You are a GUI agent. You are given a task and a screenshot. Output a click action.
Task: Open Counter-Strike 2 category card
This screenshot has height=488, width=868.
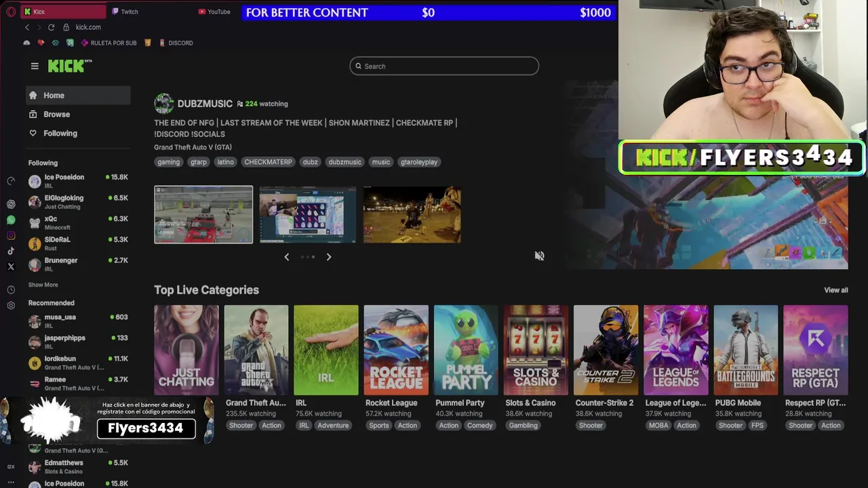pyautogui.click(x=606, y=350)
